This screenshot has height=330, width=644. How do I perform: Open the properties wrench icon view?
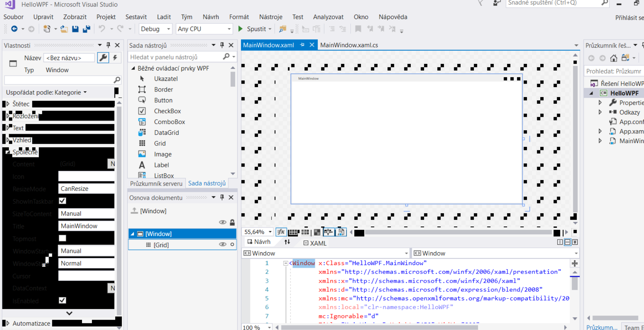pos(103,58)
